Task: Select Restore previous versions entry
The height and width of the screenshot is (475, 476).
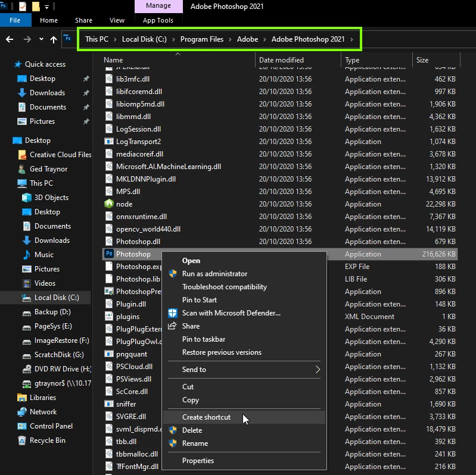Action: point(244,352)
